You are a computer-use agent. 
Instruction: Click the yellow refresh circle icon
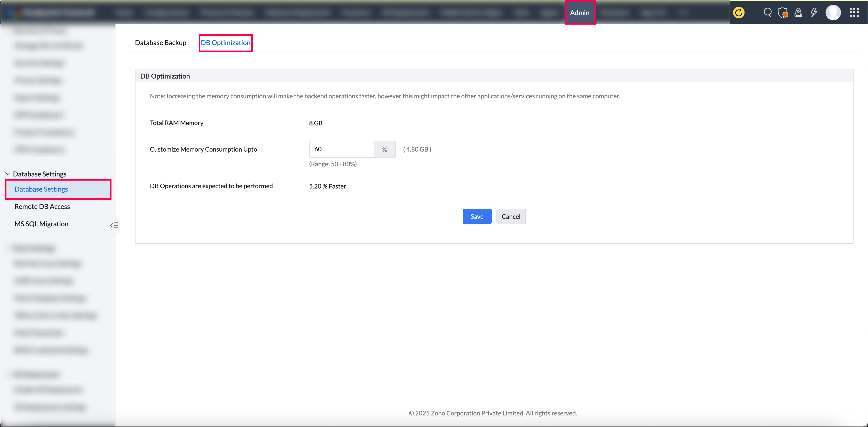click(x=739, y=13)
